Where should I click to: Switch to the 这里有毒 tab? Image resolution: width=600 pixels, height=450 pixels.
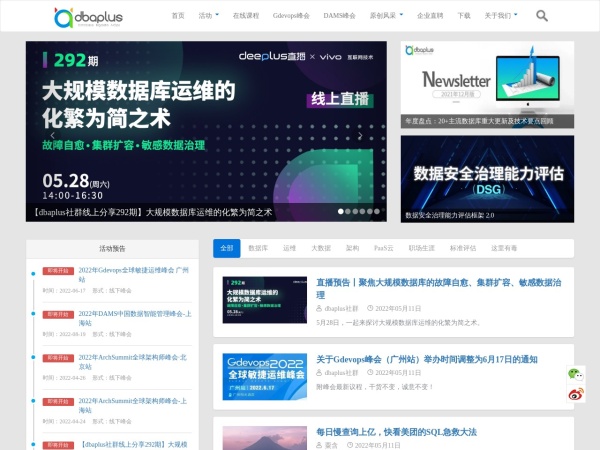coord(504,248)
